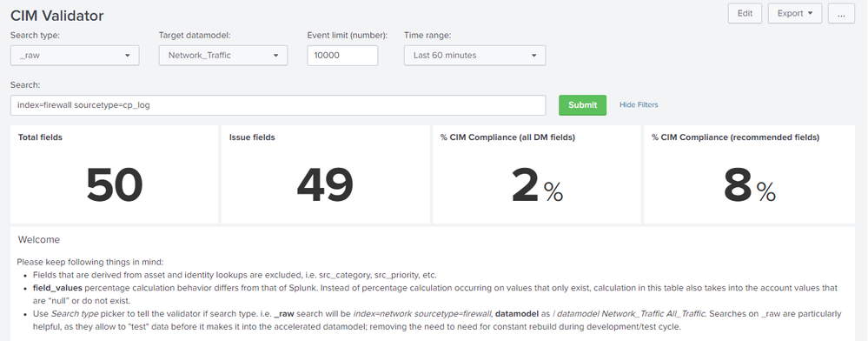
Task: Open the Search type dropdown showing _raw
Action: pyautogui.click(x=75, y=56)
